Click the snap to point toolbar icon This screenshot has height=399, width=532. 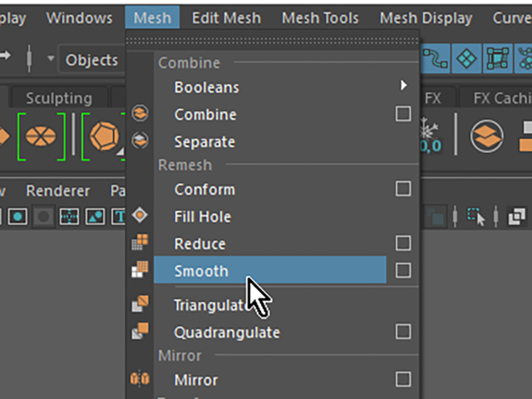tap(466, 58)
